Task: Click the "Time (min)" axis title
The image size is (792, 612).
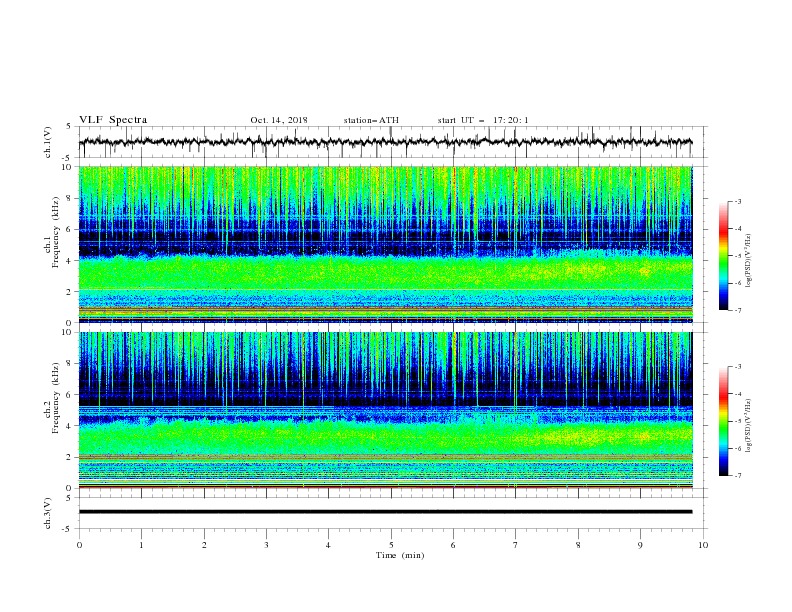Action: [x=400, y=555]
